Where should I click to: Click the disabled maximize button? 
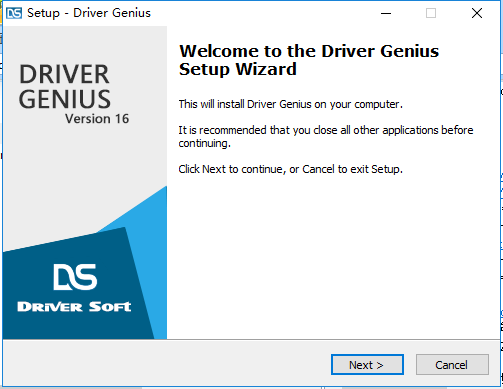431,13
